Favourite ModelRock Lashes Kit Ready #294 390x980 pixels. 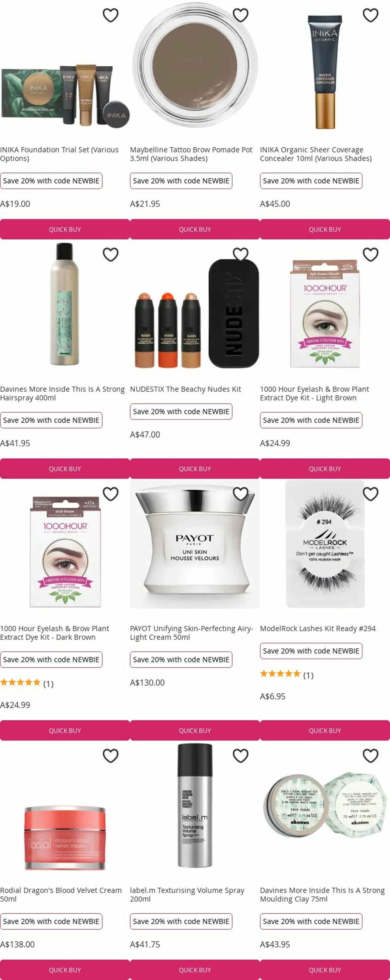[370, 494]
